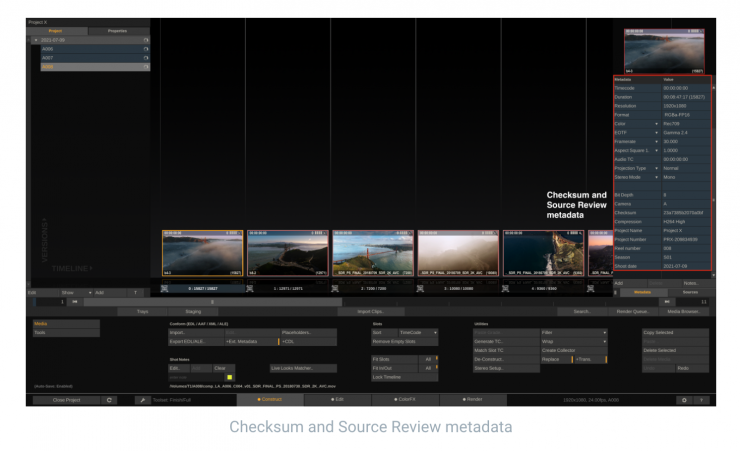The height and width of the screenshot is (451, 740).
Task: Click the icon at right of A006 row
Action: [146, 48]
